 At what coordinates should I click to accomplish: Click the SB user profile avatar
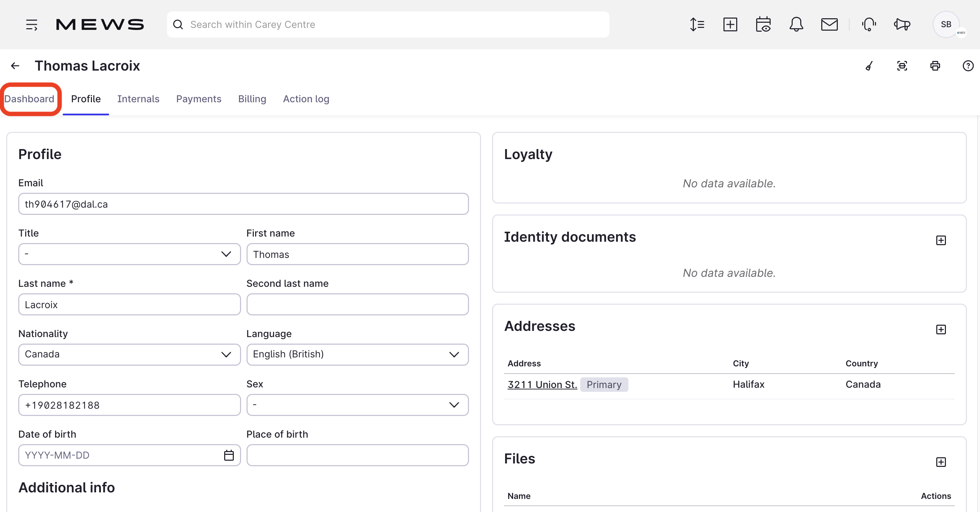pyautogui.click(x=945, y=25)
